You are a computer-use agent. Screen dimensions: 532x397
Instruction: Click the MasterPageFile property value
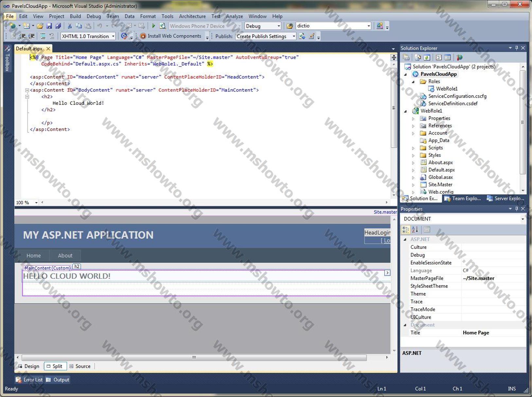point(493,278)
